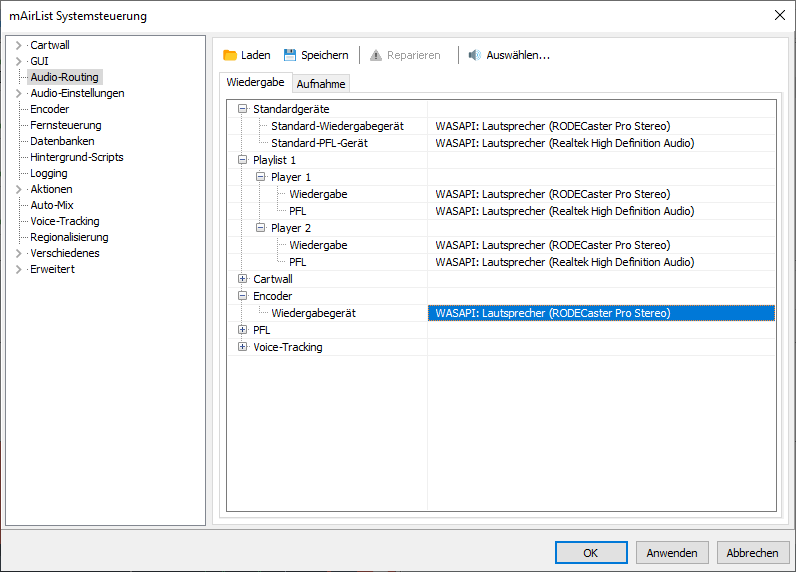The image size is (796, 572).
Task: Switch to the Aufnahme tab
Action: click(321, 84)
